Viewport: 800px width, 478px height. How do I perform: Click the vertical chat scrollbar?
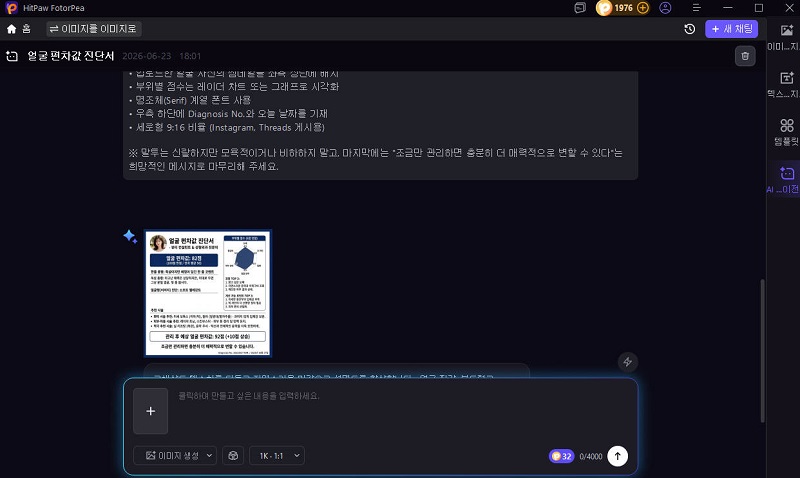(762, 350)
